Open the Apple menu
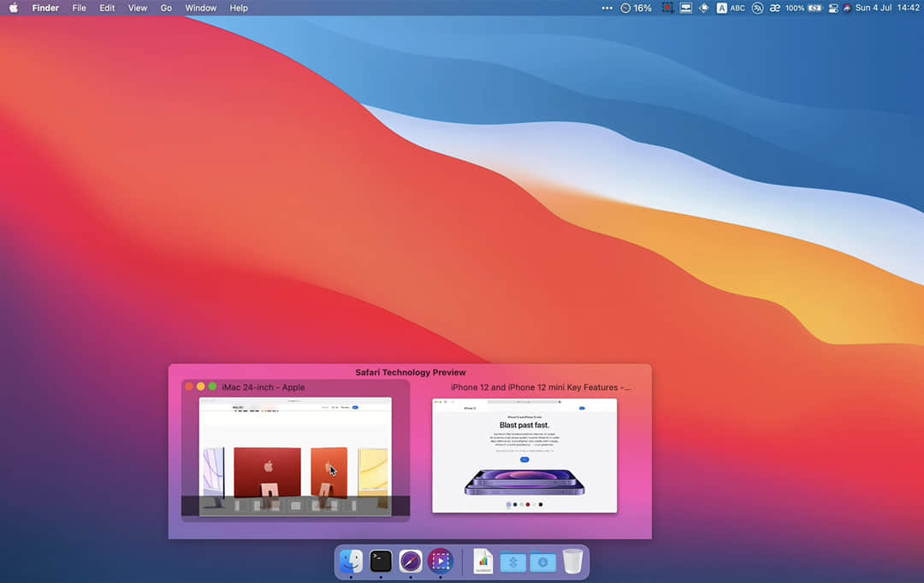This screenshot has width=924, height=583. tap(13, 8)
